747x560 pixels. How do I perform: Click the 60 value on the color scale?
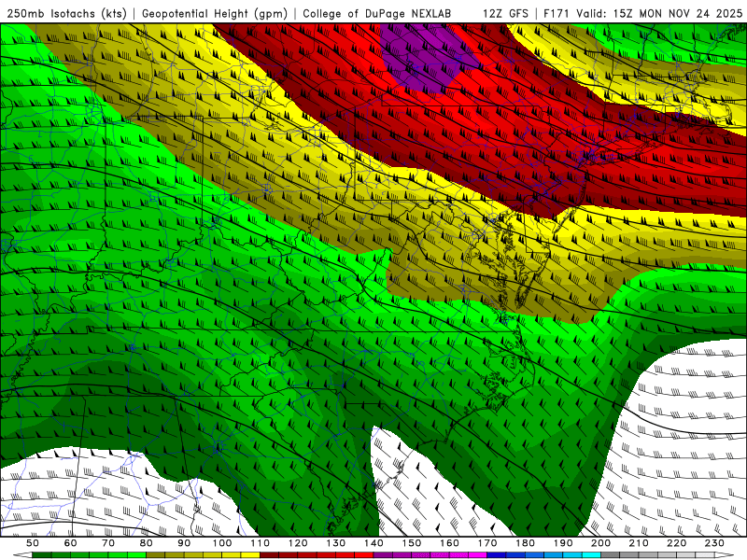(x=70, y=543)
